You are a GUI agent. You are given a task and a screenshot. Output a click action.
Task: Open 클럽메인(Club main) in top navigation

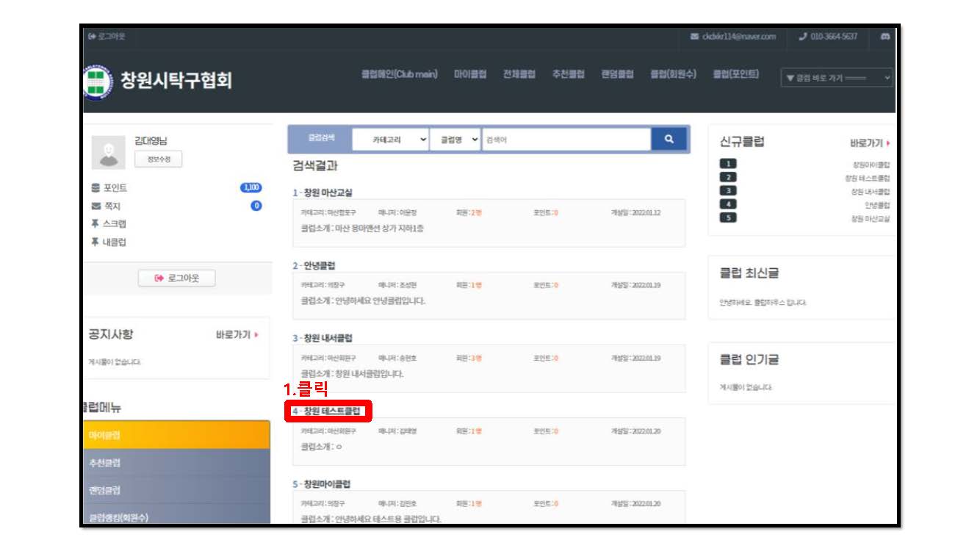tap(400, 74)
